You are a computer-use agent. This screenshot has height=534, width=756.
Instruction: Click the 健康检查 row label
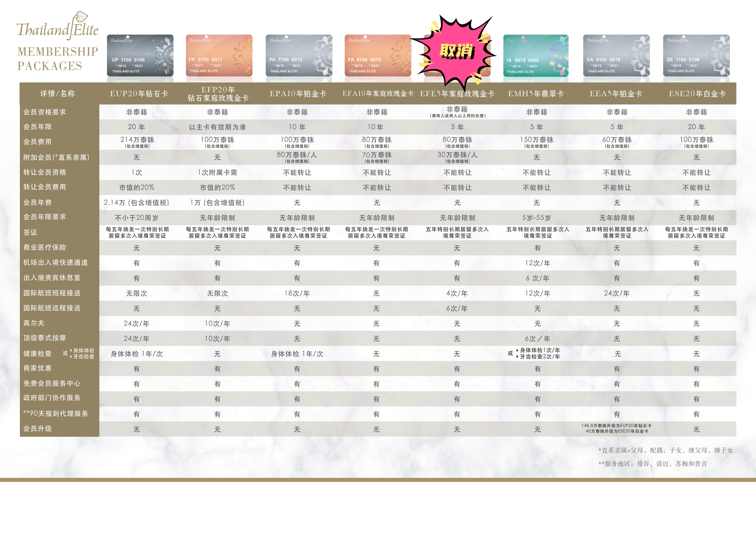pyautogui.click(x=37, y=354)
